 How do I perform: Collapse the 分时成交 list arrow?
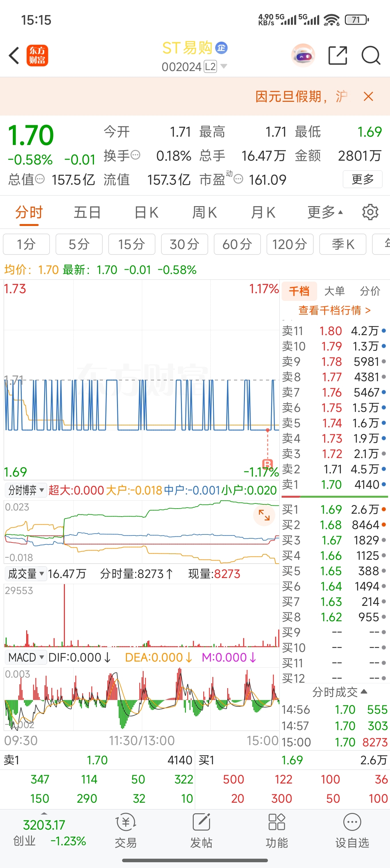click(x=363, y=692)
